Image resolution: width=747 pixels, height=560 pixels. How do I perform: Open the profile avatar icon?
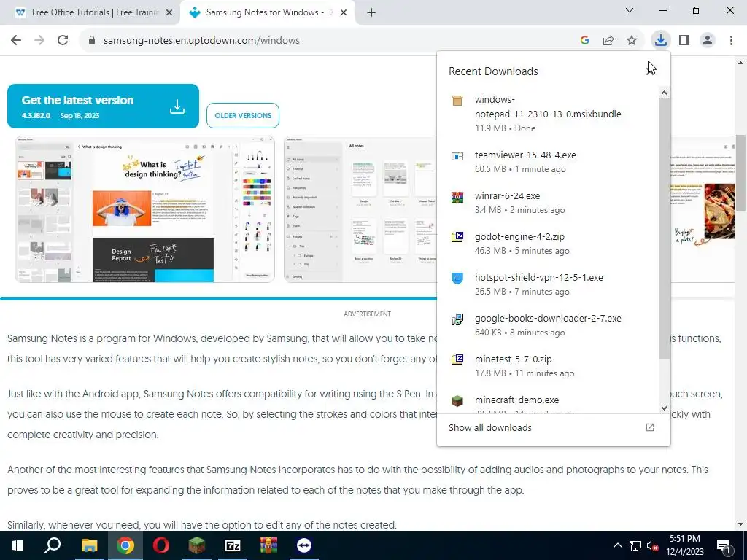(708, 41)
